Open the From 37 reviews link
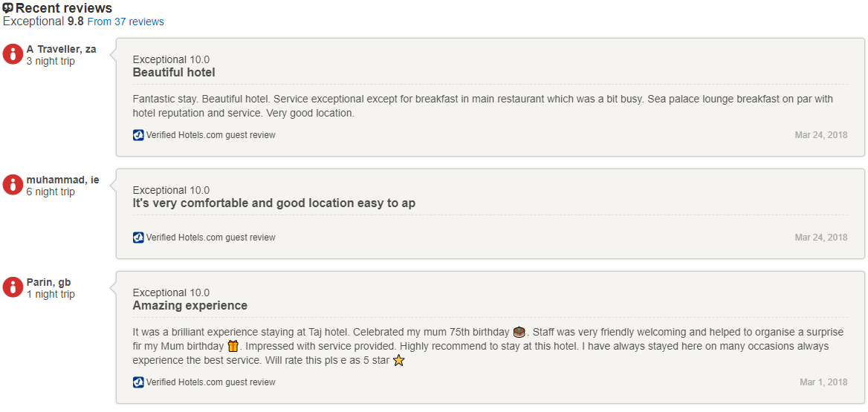Image resolution: width=868 pixels, height=412 pixels. coord(126,22)
